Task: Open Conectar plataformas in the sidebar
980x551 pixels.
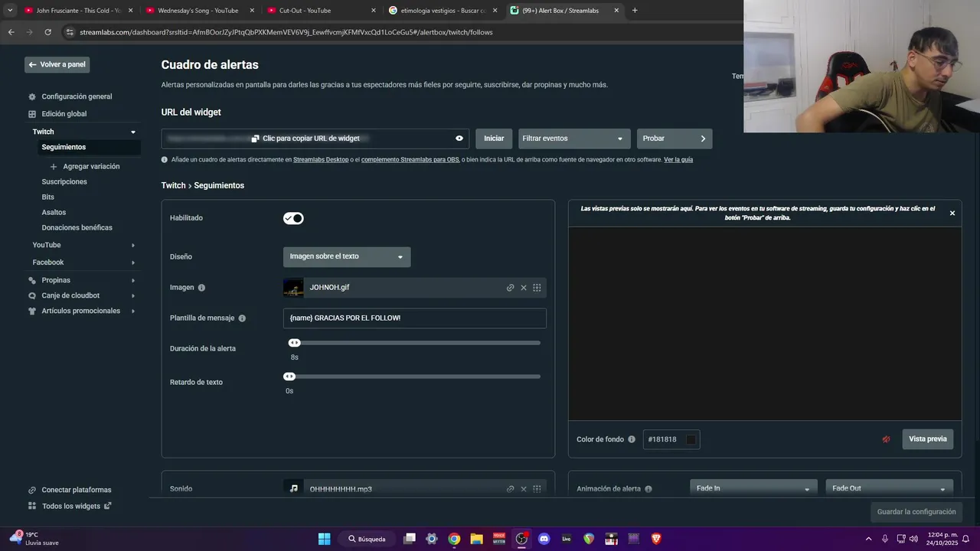Action: click(x=77, y=491)
